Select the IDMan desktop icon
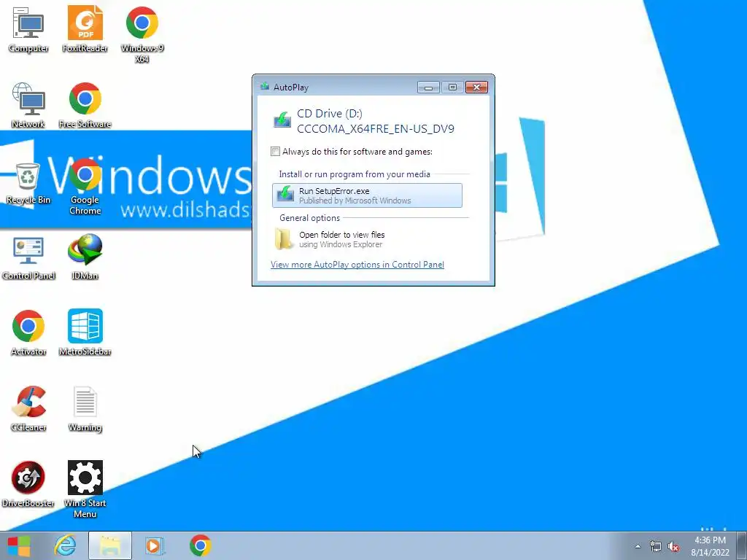This screenshot has width=747, height=560. click(85, 257)
